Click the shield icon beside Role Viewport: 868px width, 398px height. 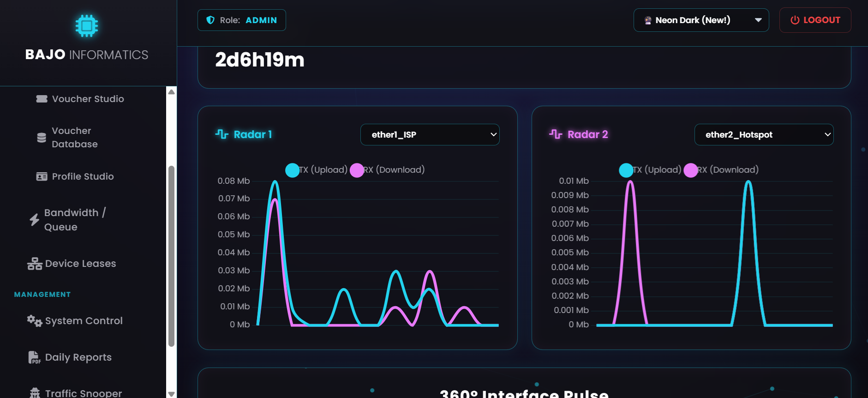point(210,20)
